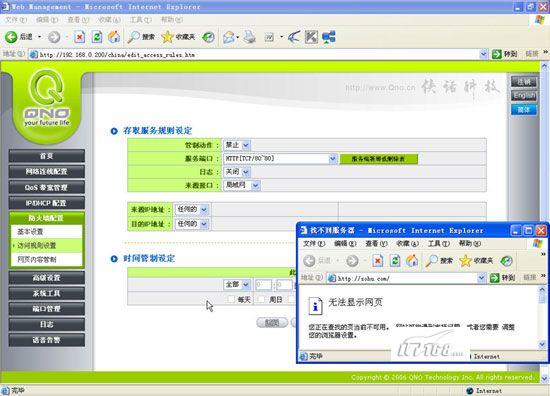Open Favorites (收藏夹) star in the main toolbar

(167, 37)
